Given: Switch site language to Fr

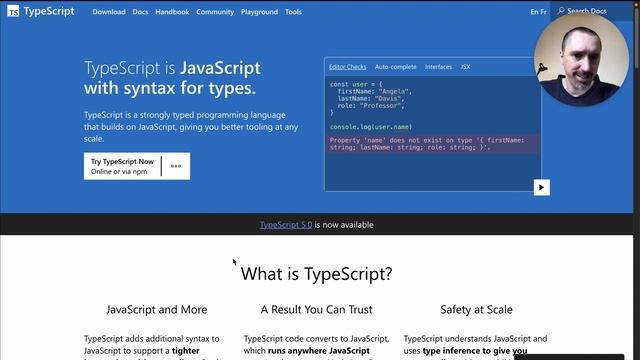Looking at the screenshot, I should click(543, 12).
